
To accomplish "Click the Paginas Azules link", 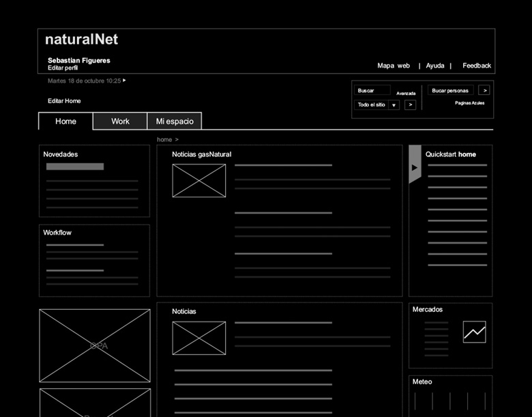I will point(469,103).
